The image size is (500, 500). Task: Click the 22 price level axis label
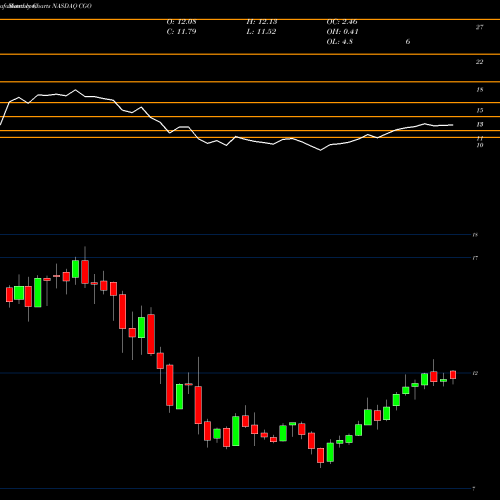point(479,62)
